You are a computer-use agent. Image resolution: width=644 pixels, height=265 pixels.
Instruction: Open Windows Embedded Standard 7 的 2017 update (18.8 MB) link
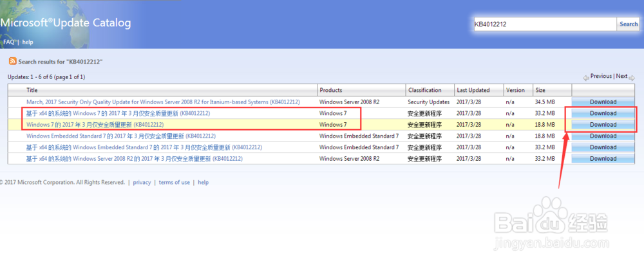click(121, 136)
